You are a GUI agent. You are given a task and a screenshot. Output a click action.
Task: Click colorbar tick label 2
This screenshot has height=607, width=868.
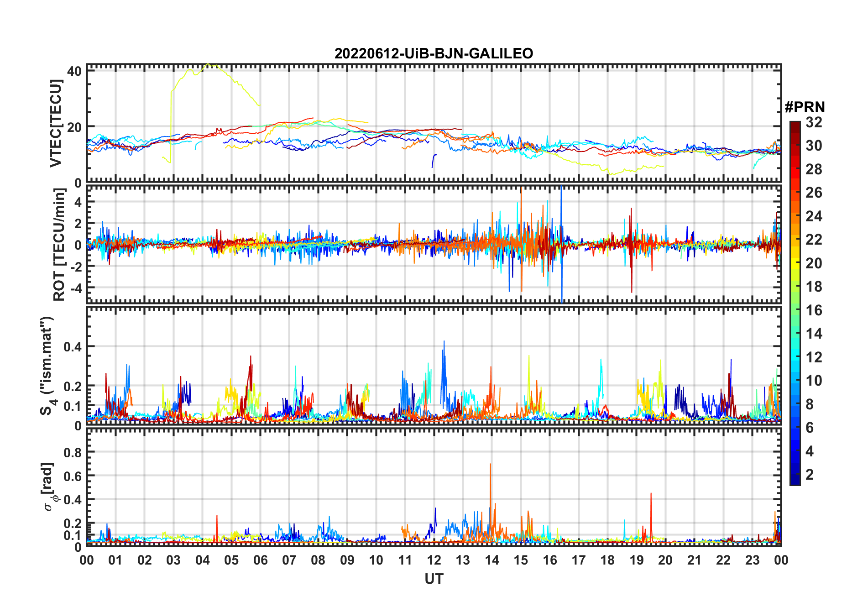(810, 475)
